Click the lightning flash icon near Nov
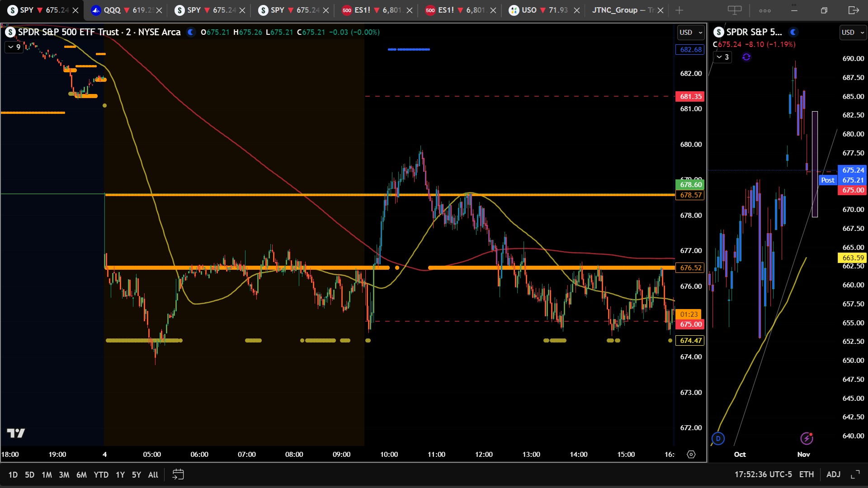The height and width of the screenshot is (488, 868). click(807, 438)
